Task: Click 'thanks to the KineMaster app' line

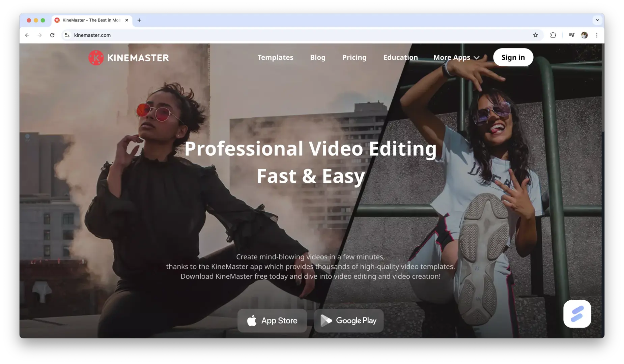Action: pos(310,267)
